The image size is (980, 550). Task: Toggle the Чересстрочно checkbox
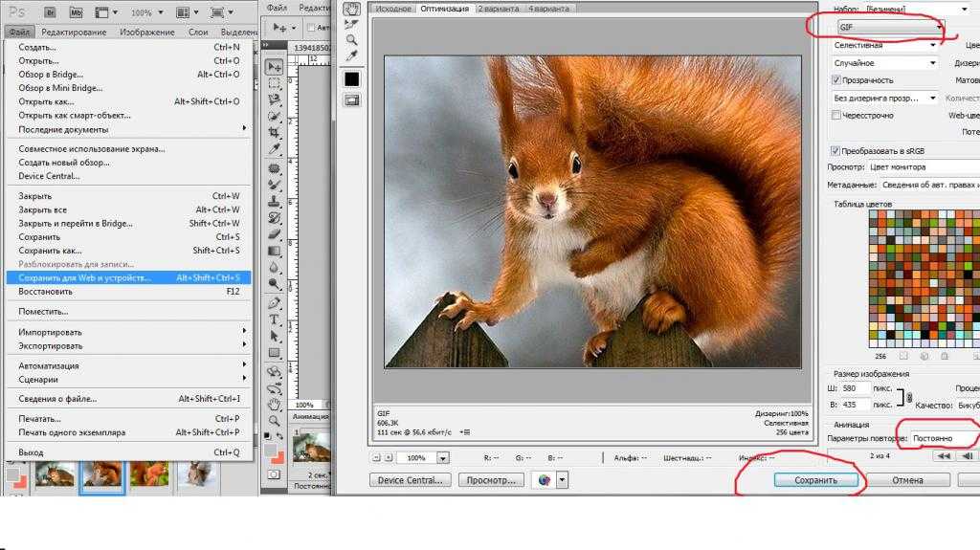836,115
